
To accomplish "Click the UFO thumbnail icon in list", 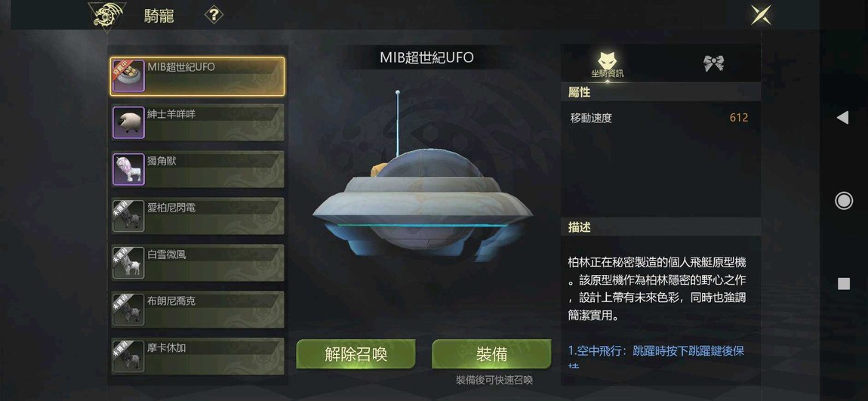I will [128, 76].
